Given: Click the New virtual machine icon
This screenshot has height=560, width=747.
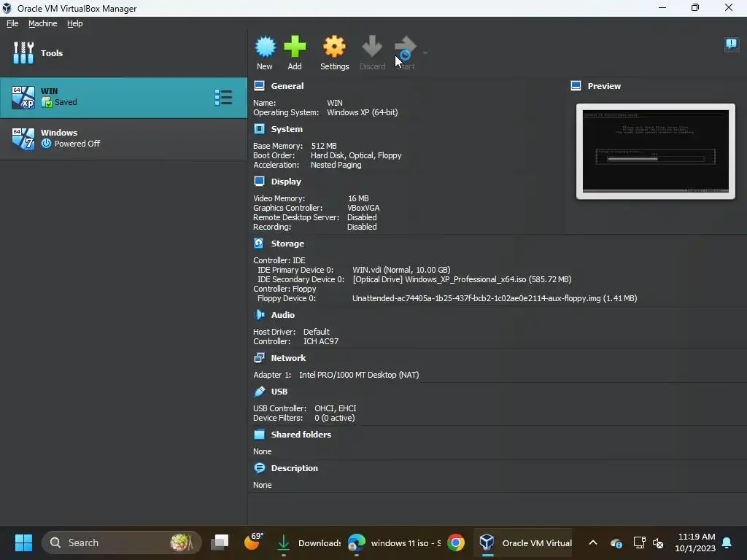Looking at the screenshot, I should pyautogui.click(x=265, y=47).
